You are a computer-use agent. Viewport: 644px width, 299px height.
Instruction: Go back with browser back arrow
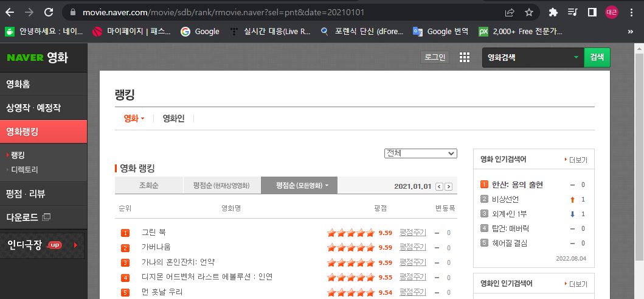tap(10, 12)
